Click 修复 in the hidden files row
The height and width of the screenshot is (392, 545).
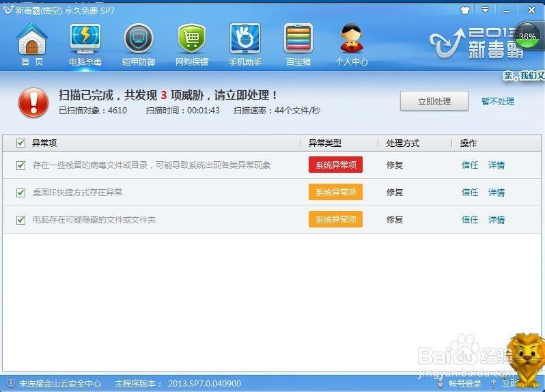point(395,220)
